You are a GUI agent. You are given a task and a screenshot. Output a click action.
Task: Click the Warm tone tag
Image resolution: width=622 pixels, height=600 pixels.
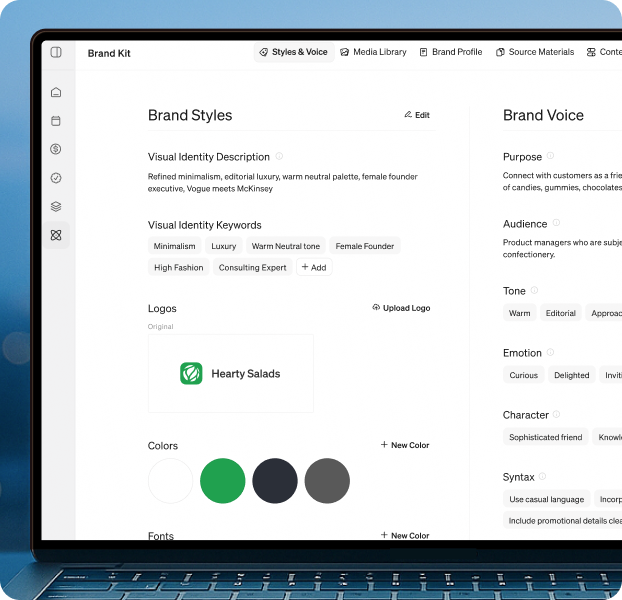click(520, 313)
